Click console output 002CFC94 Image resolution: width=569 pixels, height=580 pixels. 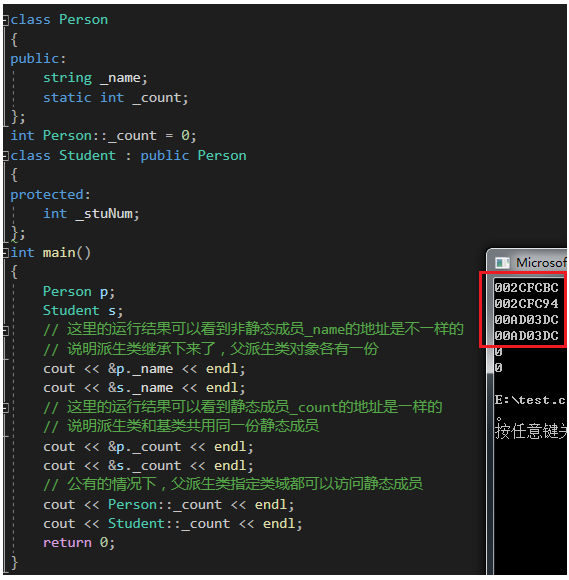pyautogui.click(x=526, y=304)
